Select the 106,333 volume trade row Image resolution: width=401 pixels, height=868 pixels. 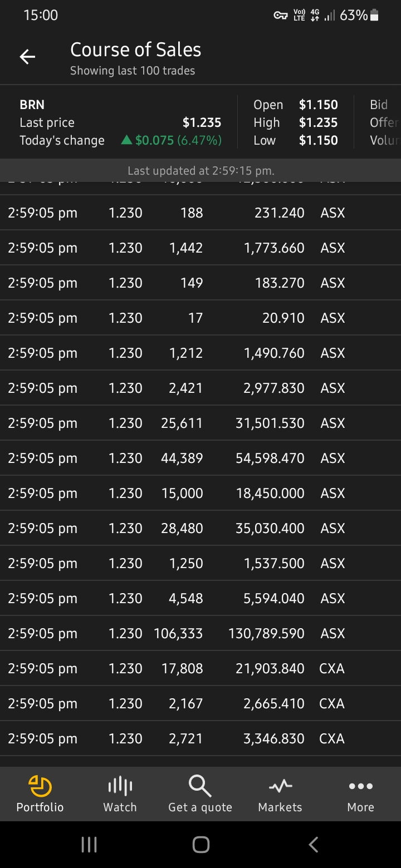(x=200, y=633)
